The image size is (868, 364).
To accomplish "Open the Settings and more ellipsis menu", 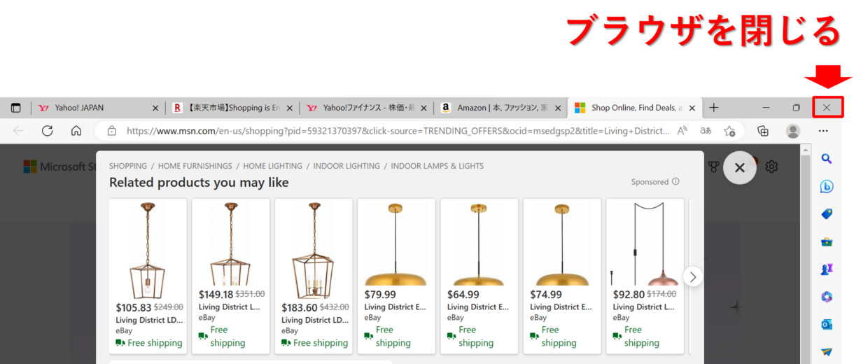I will click(823, 131).
